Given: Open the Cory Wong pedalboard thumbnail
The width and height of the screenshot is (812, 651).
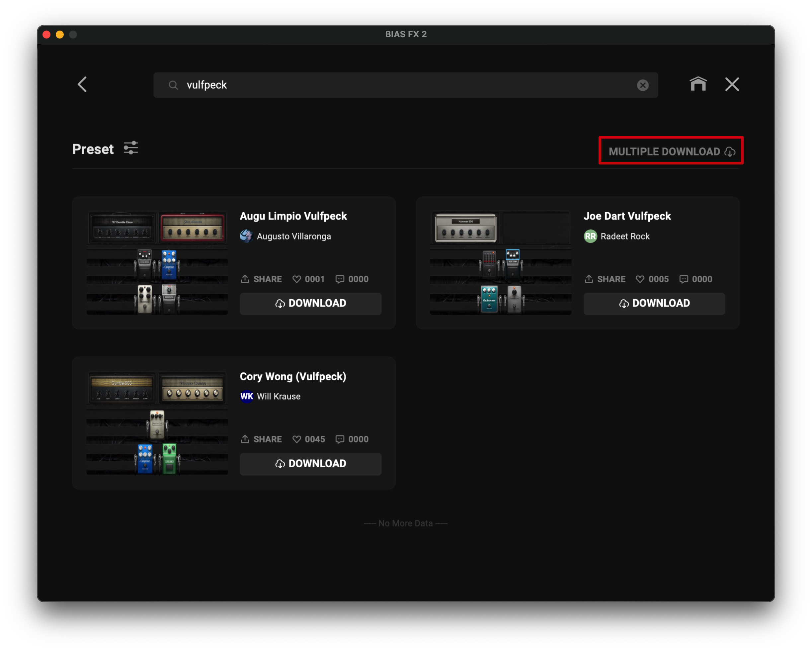Looking at the screenshot, I should pos(157,423).
